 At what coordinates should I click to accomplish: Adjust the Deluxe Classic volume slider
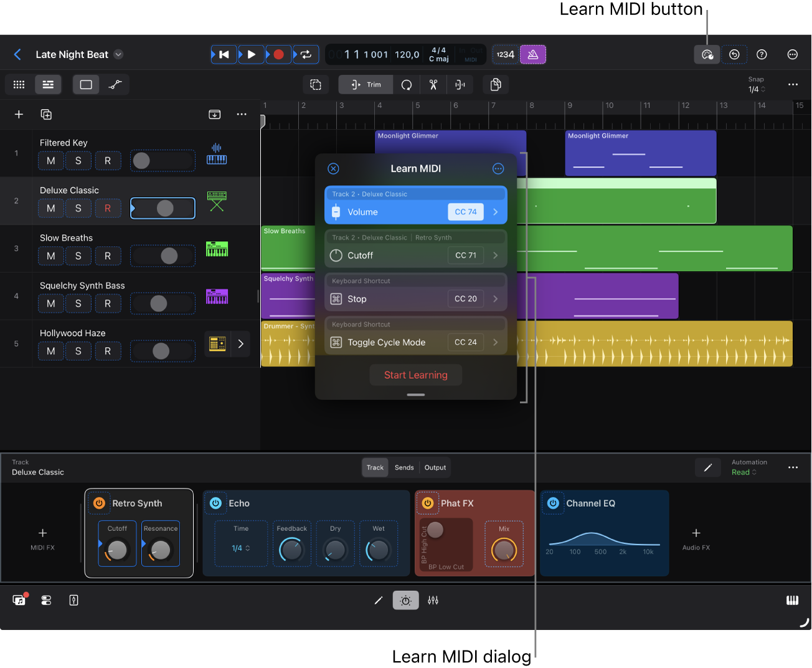click(x=163, y=208)
